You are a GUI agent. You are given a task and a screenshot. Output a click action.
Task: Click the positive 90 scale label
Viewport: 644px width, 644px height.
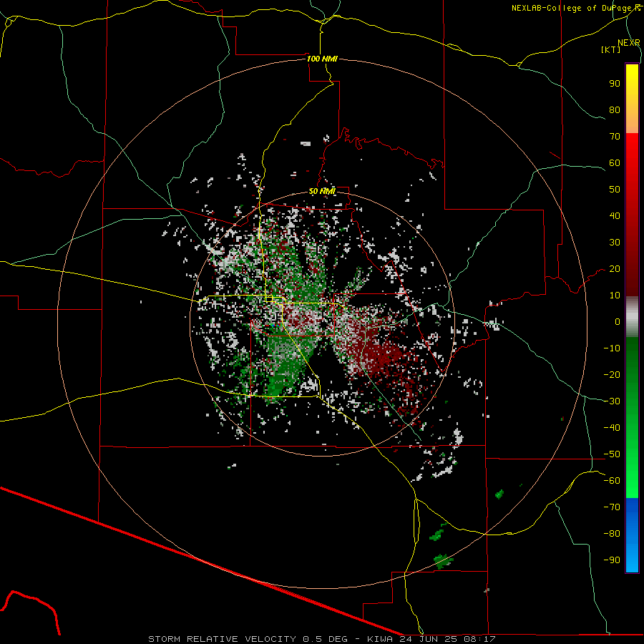[615, 84]
